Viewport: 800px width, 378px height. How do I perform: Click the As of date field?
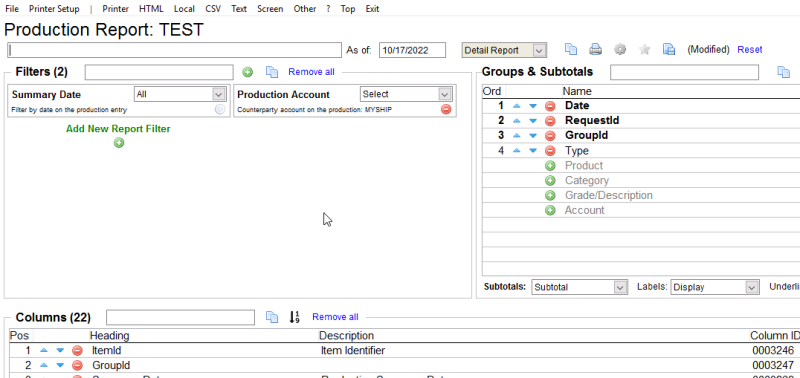pyautogui.click(x=412, y=50)
